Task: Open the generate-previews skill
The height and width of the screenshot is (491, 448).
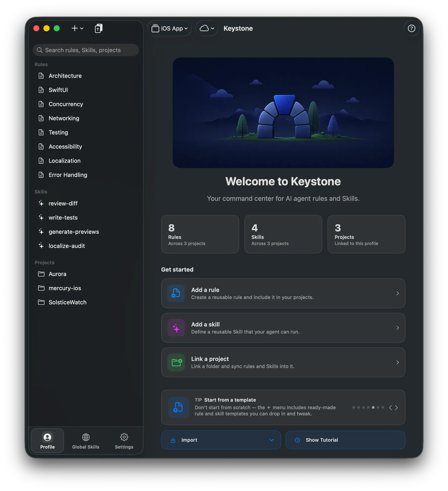Action: pyautogui.click(x=86, y=232)
